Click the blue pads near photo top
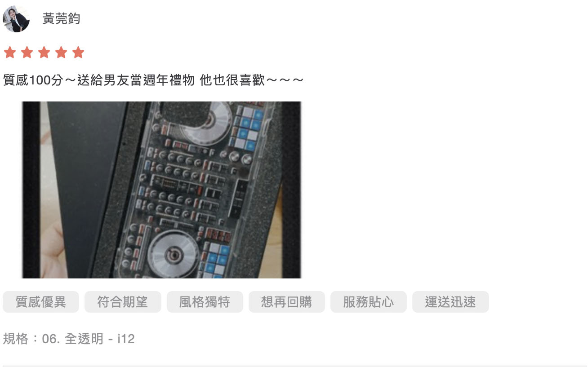Screen dimensions: 588x371 [249, 128]
